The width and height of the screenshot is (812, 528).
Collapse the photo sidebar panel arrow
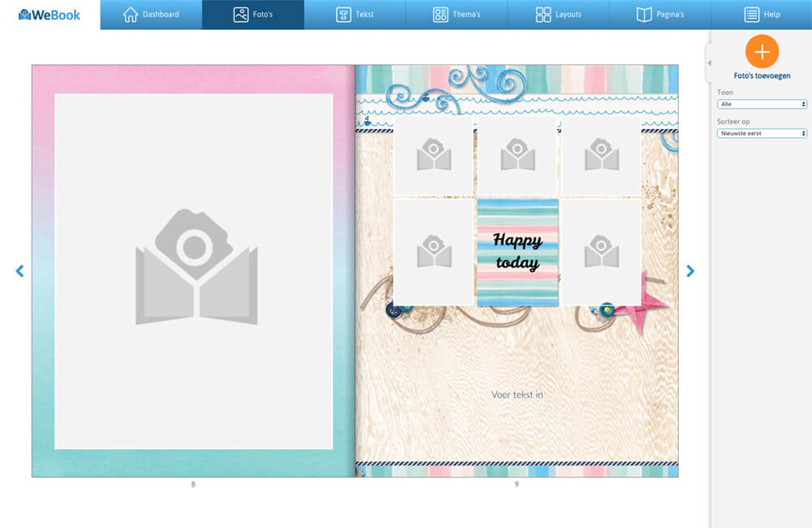[709, 63]
